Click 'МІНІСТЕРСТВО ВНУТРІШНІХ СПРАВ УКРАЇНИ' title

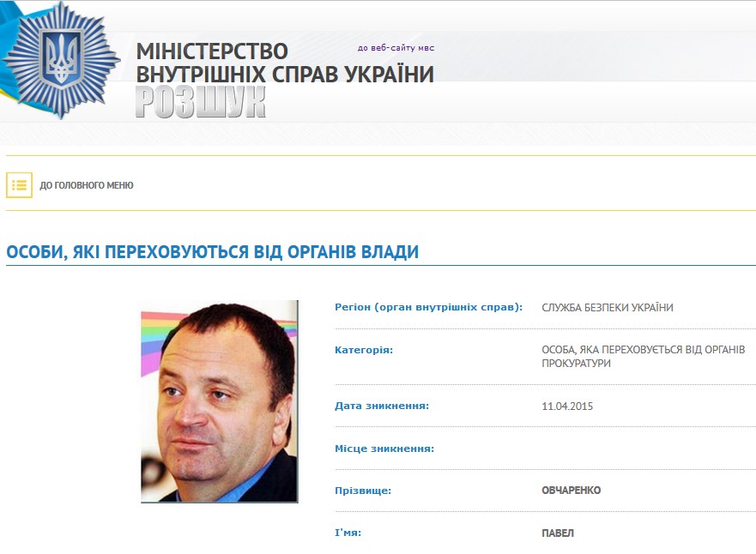point(285,63)
